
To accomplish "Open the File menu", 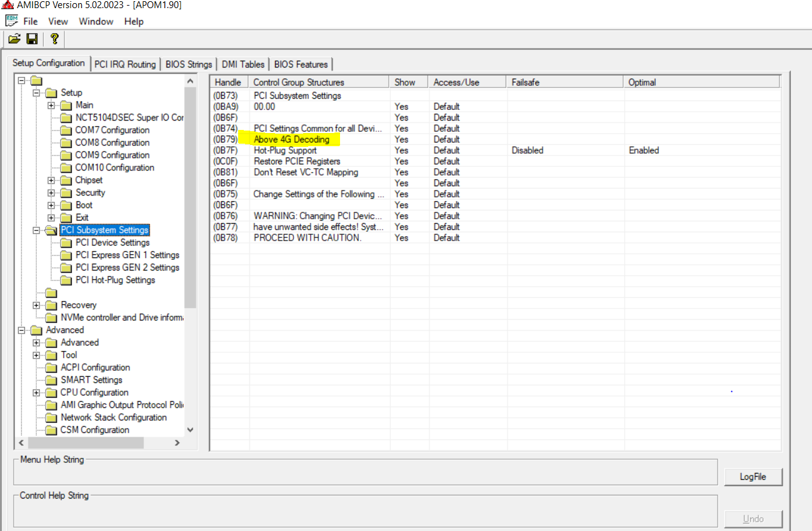I will coord(31,21).
